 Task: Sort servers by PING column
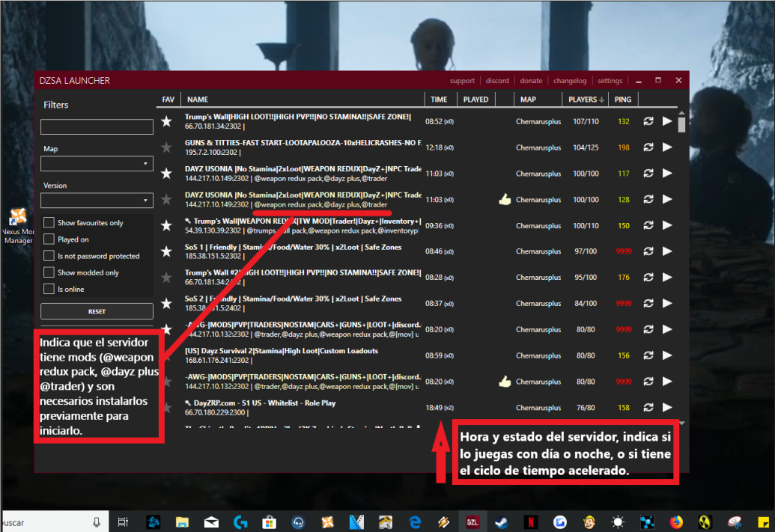click(623, 100)
